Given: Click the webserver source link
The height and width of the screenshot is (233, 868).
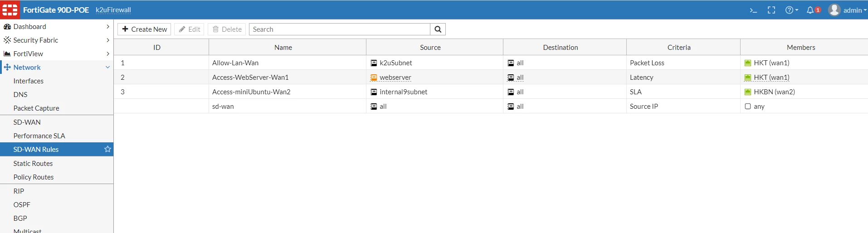Looking at the screenshot, I should click(395, 78).
